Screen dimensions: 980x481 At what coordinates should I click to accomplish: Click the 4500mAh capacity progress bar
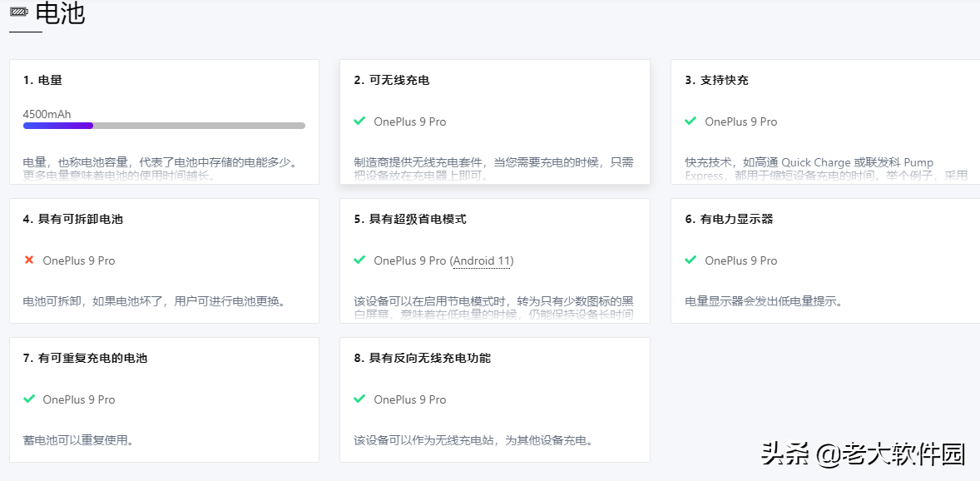coord(164,126)
